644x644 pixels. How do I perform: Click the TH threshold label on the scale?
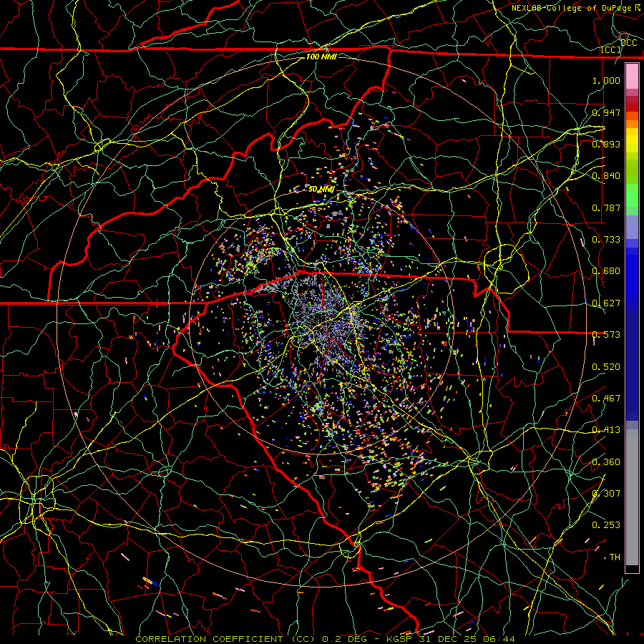(x=615, y=557)
